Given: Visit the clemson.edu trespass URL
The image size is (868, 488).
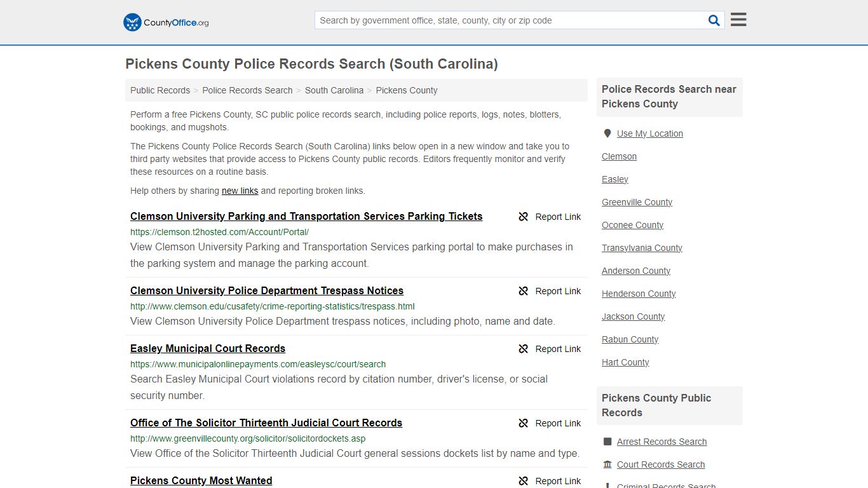Looking at the screenshot, I should point(273,306).
